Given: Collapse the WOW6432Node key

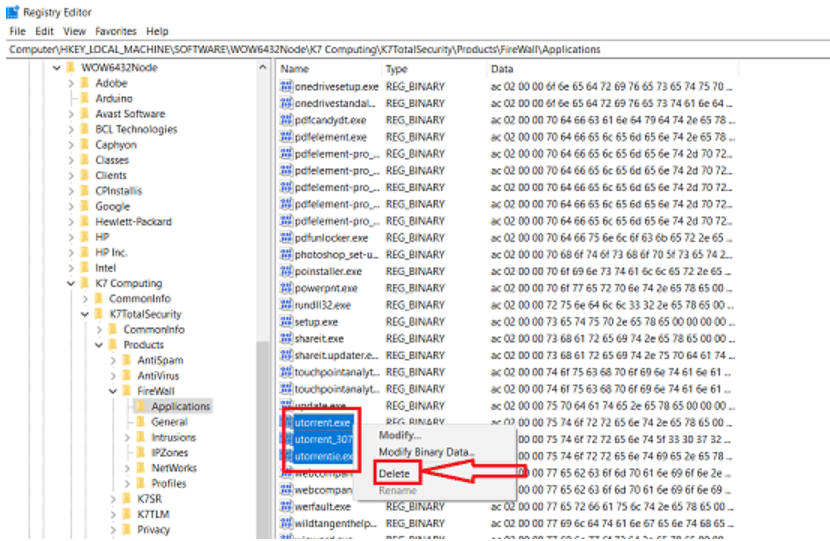Looking at the screenshot, I should point(57,68).
